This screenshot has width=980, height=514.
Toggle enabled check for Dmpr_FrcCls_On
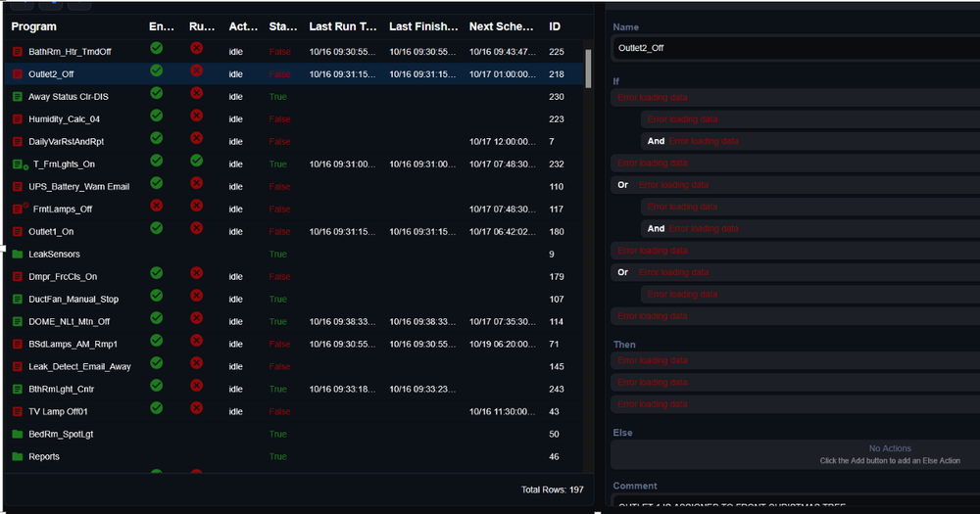point(156,273)
